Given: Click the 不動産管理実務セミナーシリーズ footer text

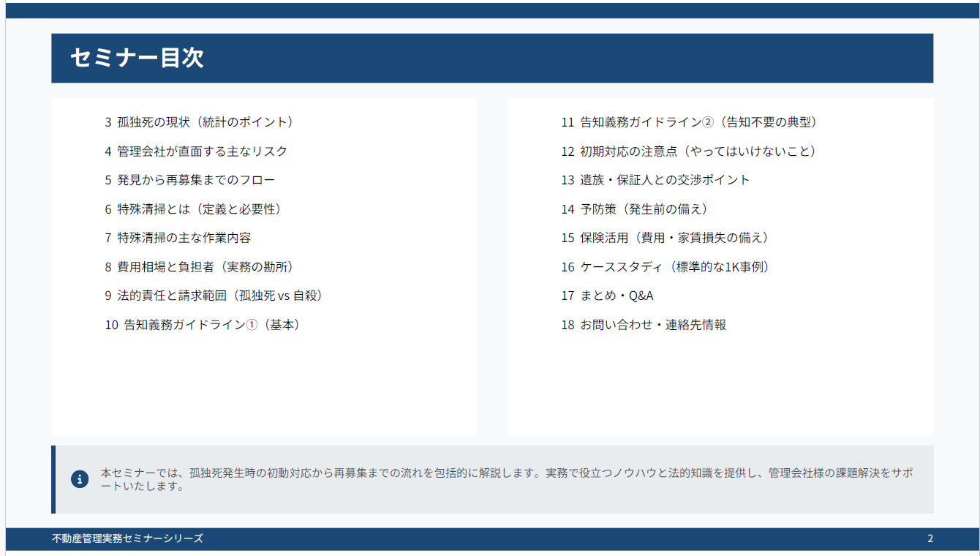Looking at the screenshot, I should [x=128, y=538].
